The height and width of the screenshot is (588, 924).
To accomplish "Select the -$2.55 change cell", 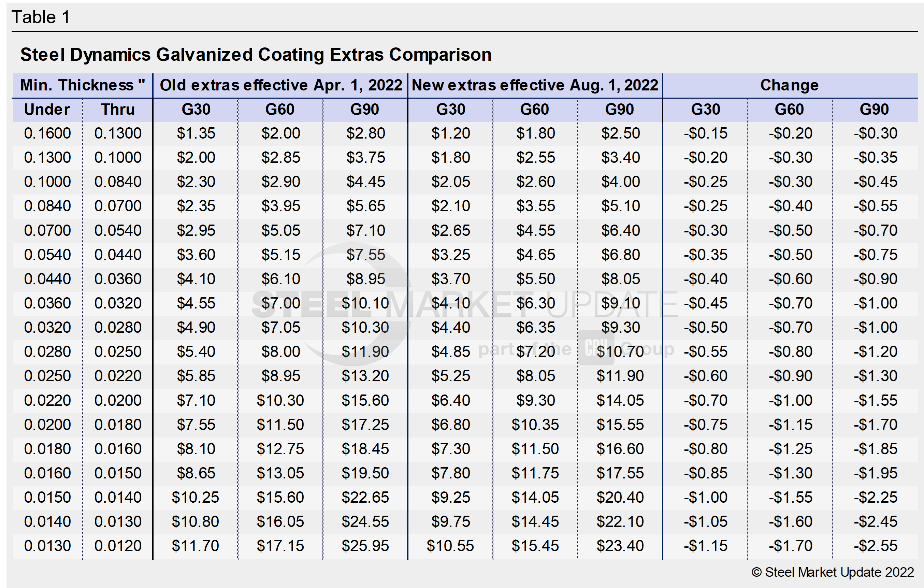I will coord(875,546).
